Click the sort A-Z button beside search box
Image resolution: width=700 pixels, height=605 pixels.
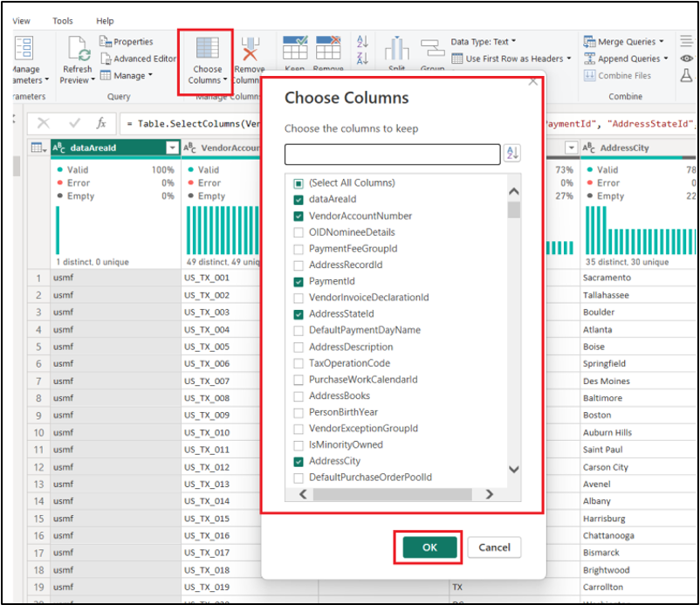click(x=512, y=154)
